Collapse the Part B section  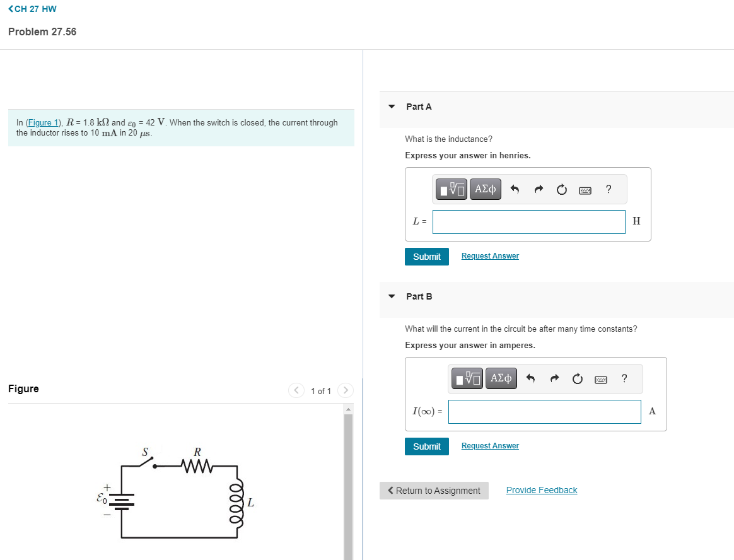[x=391, y=296]
